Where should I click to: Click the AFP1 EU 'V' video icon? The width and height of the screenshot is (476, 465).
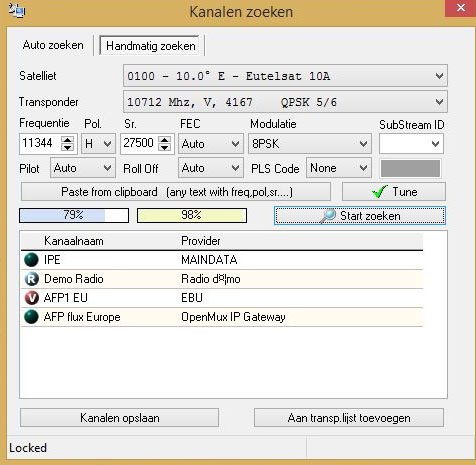pos(31,298)
